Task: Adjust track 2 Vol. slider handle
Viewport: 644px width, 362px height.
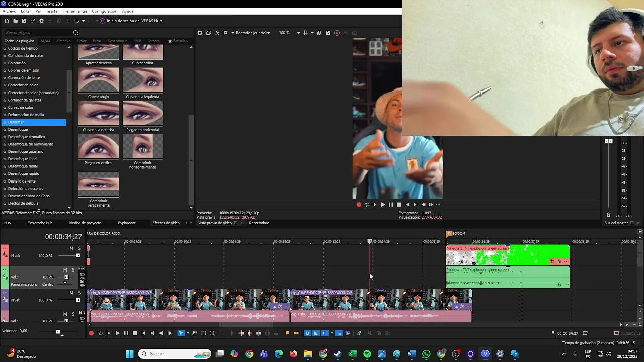Action: (66, 277)
